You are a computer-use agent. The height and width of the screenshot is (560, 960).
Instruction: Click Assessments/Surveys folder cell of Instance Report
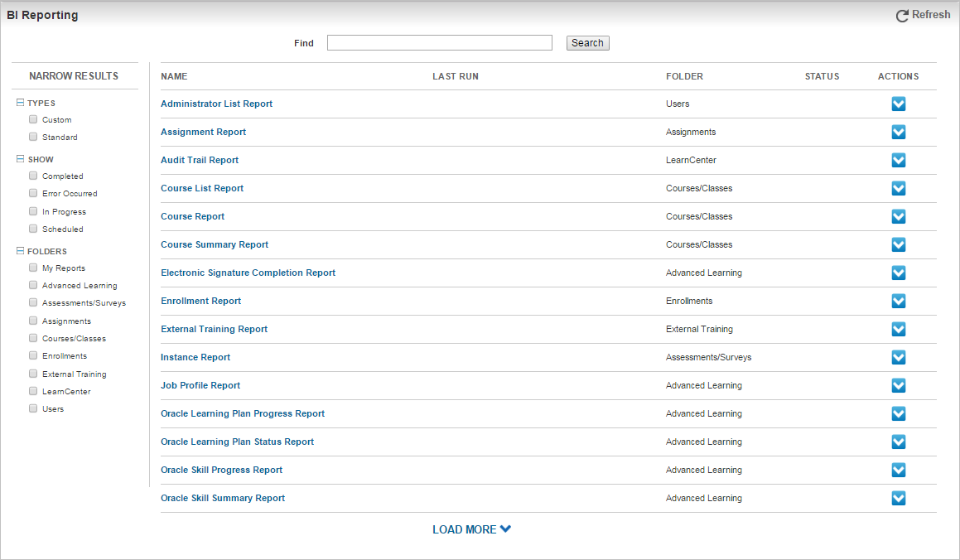(708, 357)
